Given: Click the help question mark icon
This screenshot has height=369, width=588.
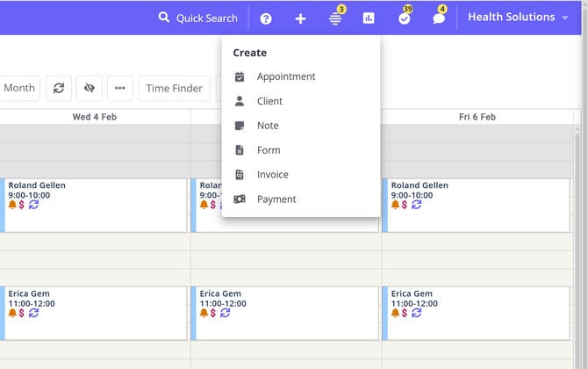Looking at the screenshot, I should point(266,18).
